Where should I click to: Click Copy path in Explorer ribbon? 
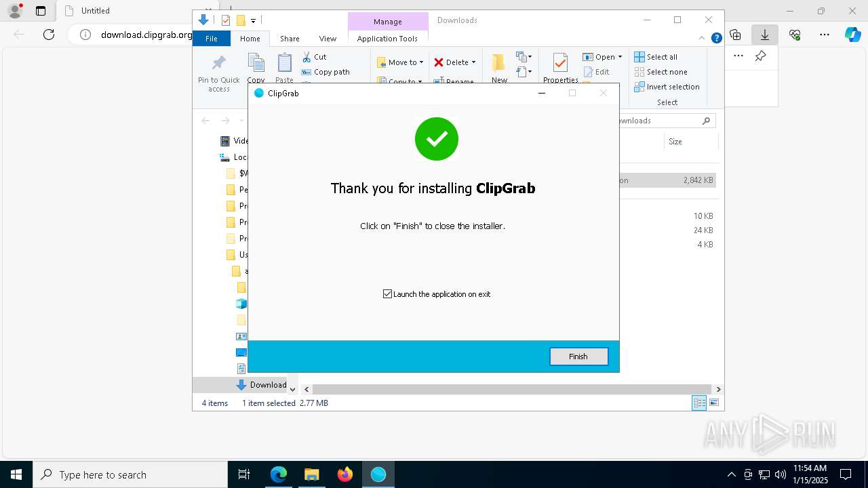click(x=325, y=72)
